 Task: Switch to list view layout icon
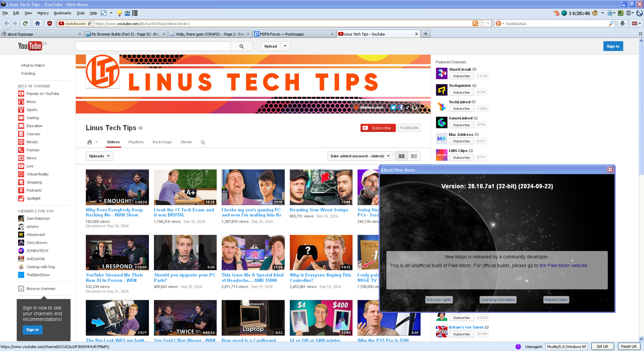[414, 156]
